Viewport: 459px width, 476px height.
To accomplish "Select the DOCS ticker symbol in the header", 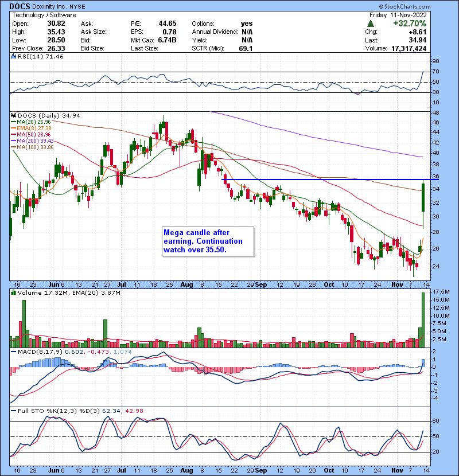I will (x=20, y=6).
